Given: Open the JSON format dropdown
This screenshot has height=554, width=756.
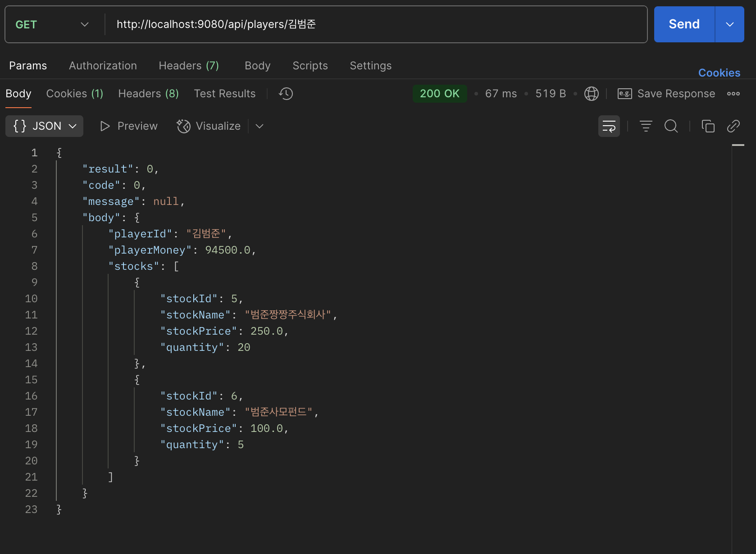Looking at the screenshot, I should 44,126.
